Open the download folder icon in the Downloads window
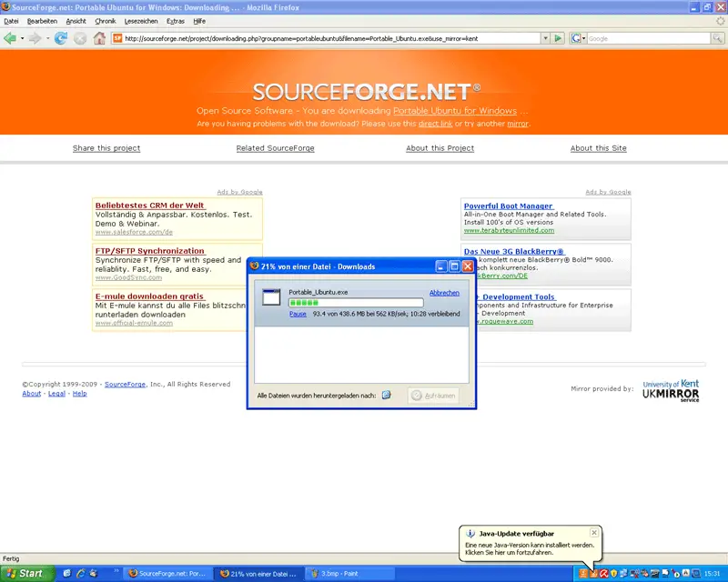The width and height of the screenshot is (728, 582). pos(386,395)
